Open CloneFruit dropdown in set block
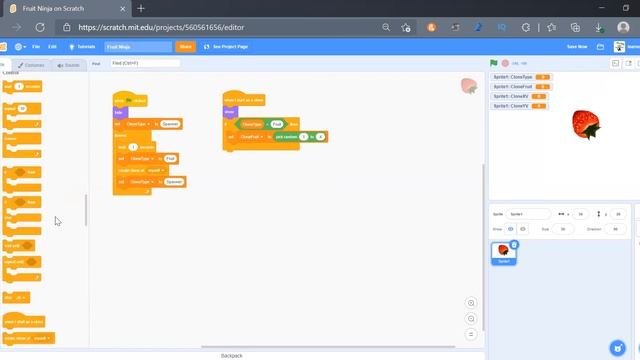This screenshot has height=360, width=640. pos(252,137)
